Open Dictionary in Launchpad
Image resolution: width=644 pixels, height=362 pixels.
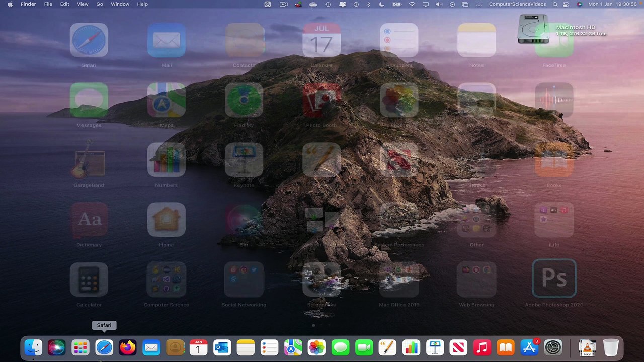pyautogui.click(x=89, y=220)
